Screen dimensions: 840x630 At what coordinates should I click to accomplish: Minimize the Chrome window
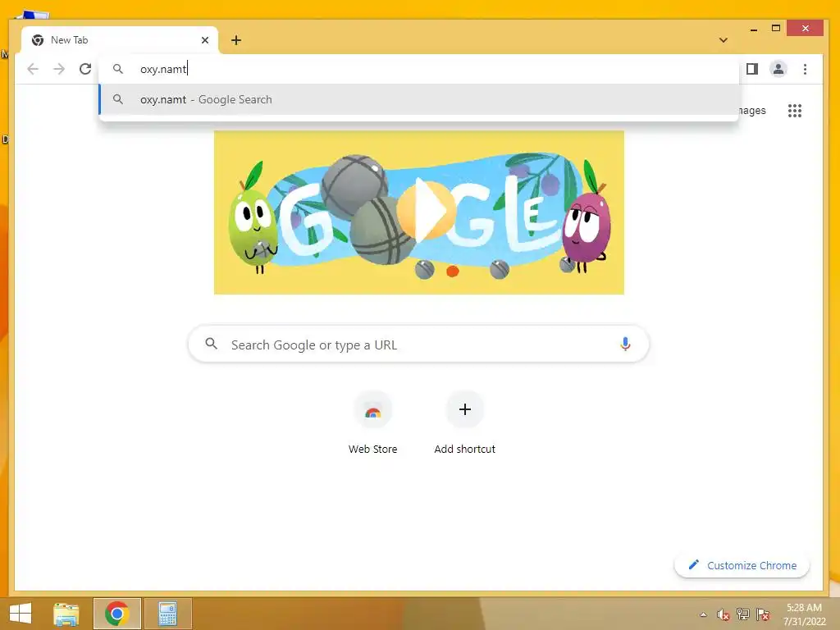[754, 29]
